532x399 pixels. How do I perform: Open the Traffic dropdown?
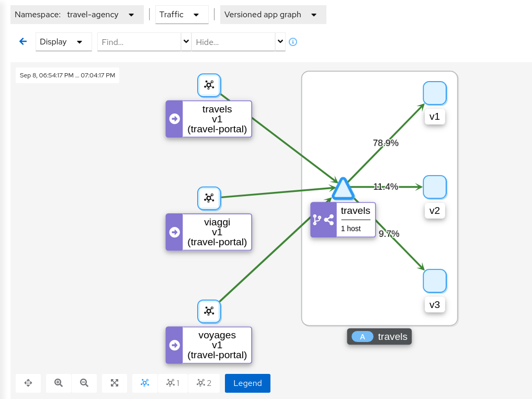tap(182, 15)
